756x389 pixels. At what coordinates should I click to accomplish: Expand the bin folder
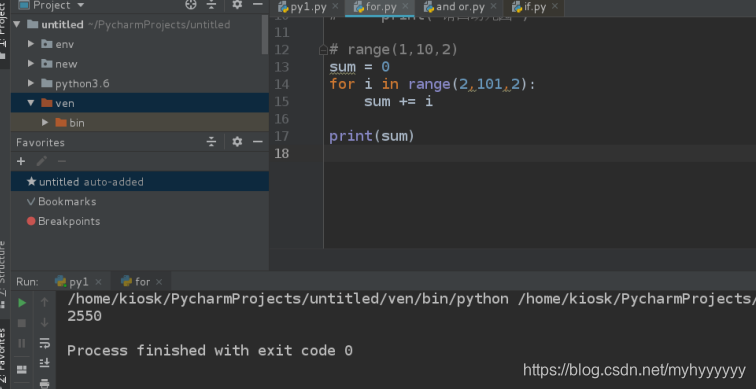click(x=45, y=122)
